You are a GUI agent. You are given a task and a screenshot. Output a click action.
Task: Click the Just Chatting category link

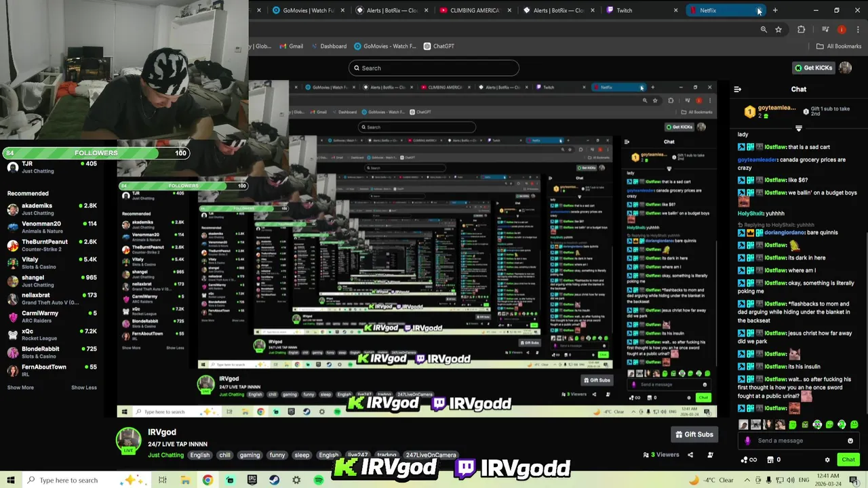tap(165, 455)
